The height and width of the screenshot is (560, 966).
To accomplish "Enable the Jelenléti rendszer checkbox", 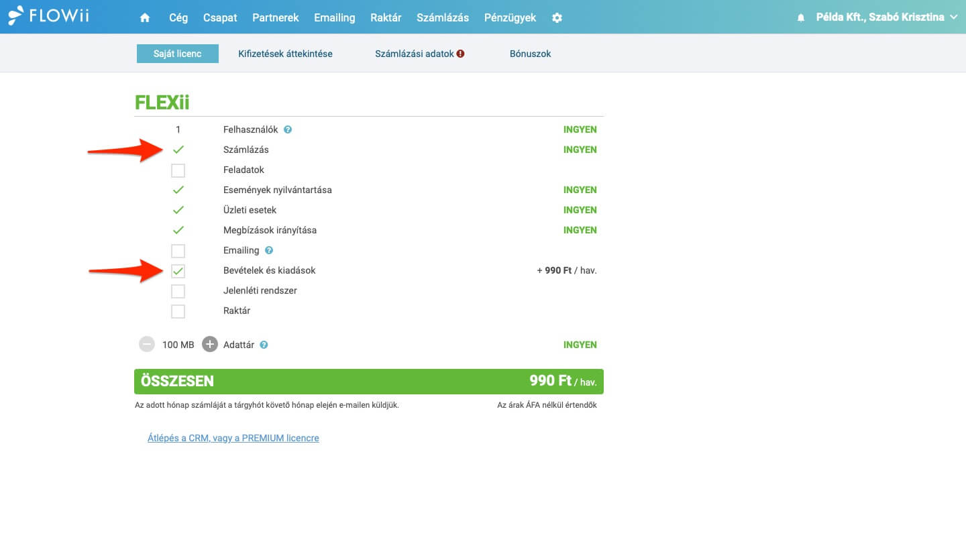I will click(x=178, y=291).
